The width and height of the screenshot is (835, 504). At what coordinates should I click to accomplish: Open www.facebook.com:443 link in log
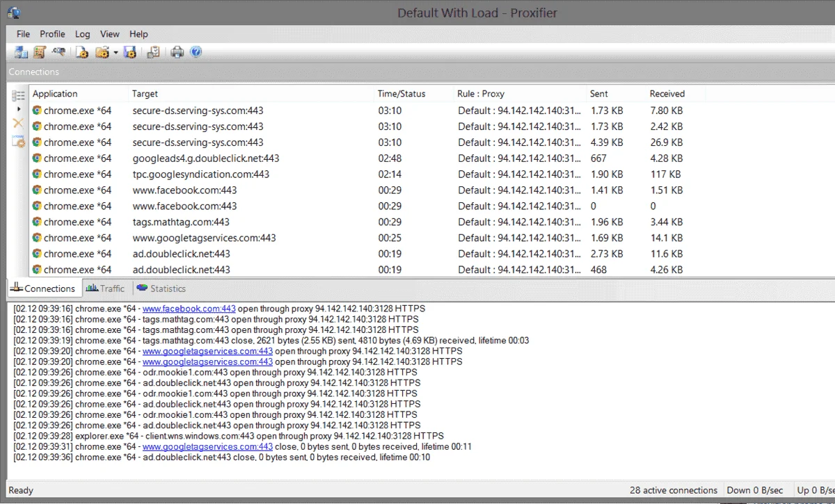pyautogui.click(x=189, y=309)
